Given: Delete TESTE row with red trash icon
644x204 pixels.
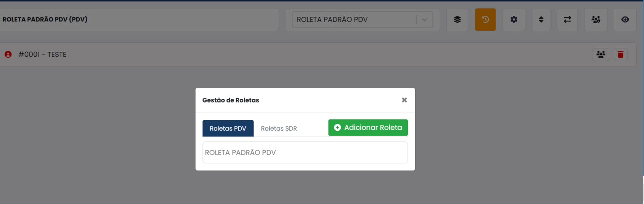Looking at the screenshot, I should pyautogui.click(x=621, y=55).
